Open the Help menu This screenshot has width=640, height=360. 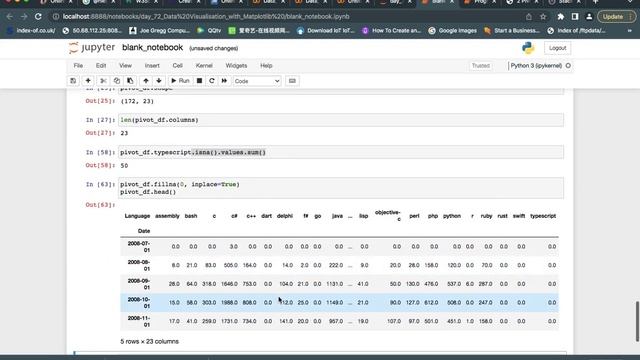(x=266, y=66)
